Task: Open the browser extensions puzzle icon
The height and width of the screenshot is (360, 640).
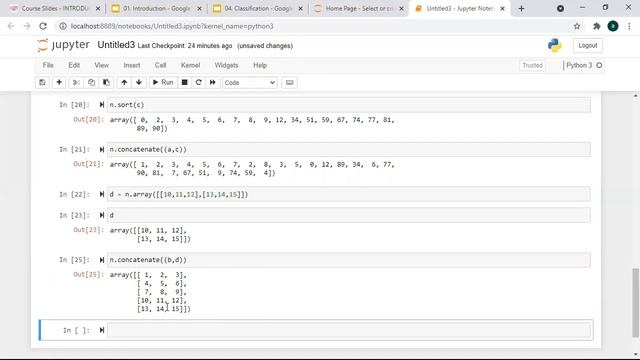Action: 596,26
